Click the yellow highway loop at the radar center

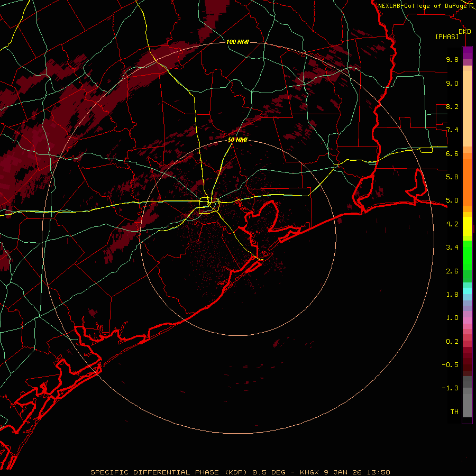coord(209,206)
